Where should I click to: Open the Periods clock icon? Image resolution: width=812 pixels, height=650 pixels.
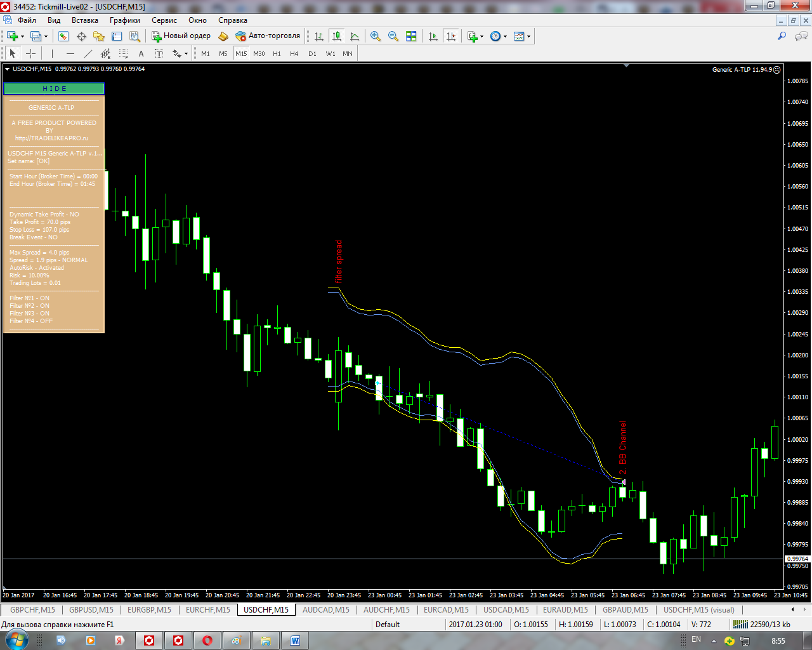(495, 36)
